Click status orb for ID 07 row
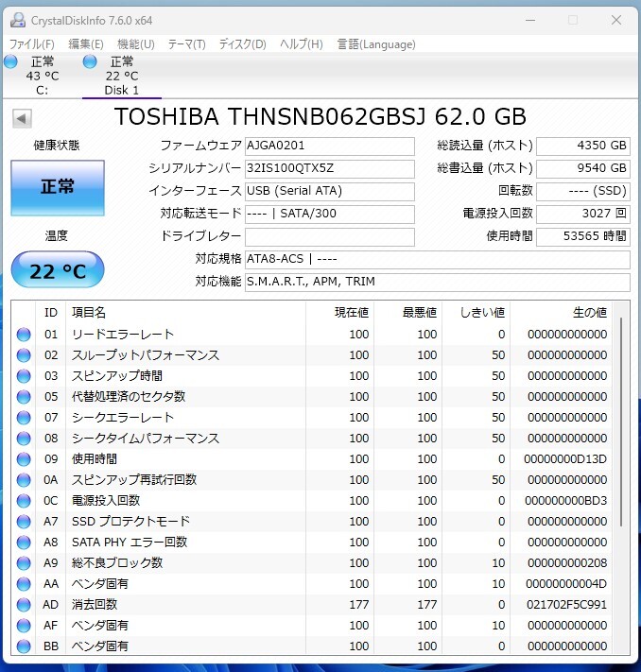Screen dimensions: 641x672 [x=24, y=418]
